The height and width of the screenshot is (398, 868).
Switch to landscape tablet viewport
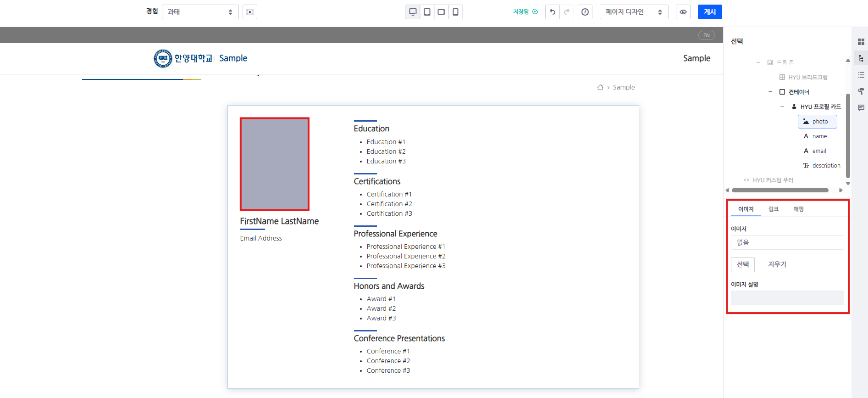[x=441, y=12]
